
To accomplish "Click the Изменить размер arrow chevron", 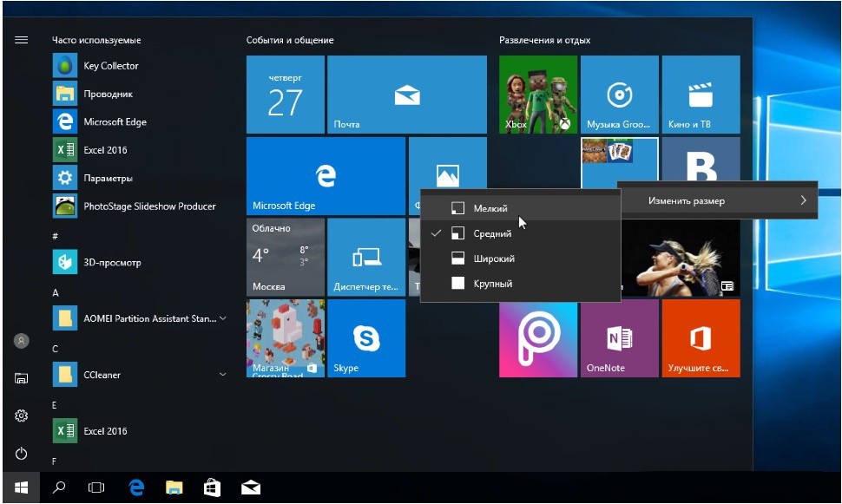I will [803, 200].
